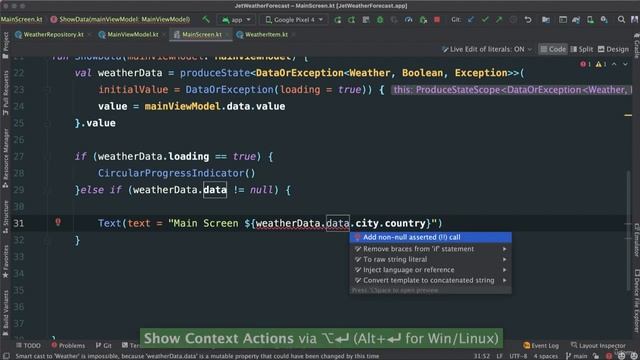
Task: Open the Structure side panel
Action: pyautogui.click(x=6, y=217)
